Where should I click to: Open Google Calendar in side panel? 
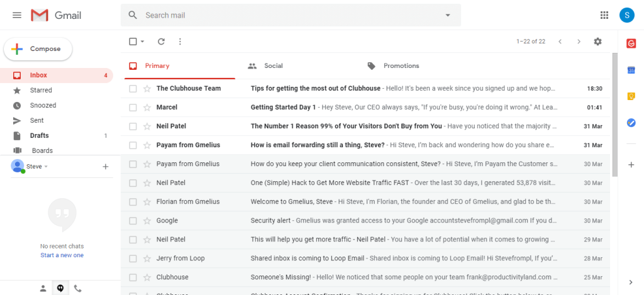pos(631,70)
